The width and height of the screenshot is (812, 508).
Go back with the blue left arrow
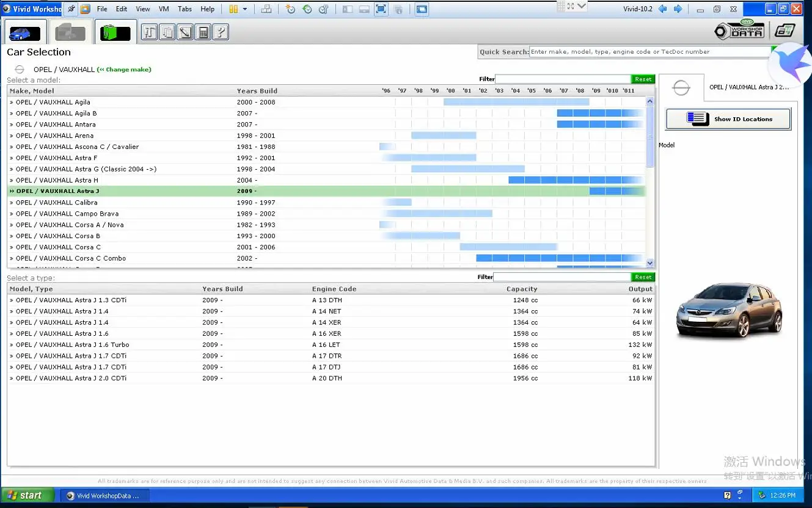pos(662,9)
